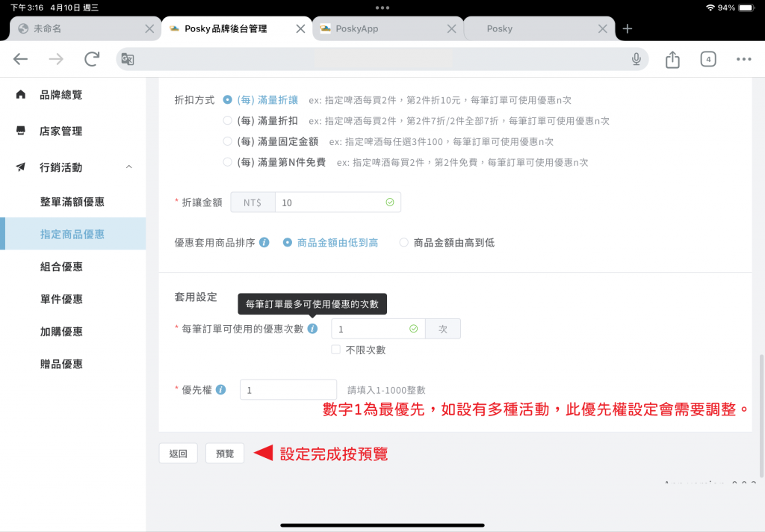Tap the battery indicator in status bar

(747, 7)
